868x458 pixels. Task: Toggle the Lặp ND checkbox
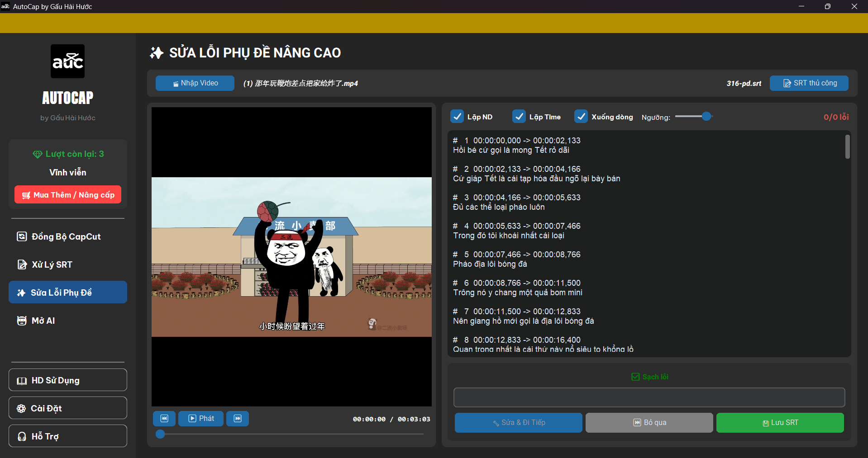[457, 117]
